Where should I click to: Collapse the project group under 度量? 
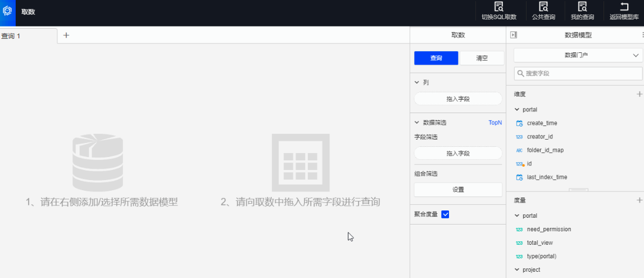point(516,270)
